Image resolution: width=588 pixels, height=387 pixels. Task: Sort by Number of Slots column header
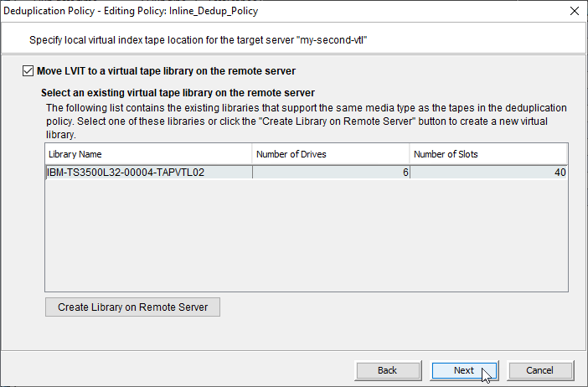click(x=488, y=154)
